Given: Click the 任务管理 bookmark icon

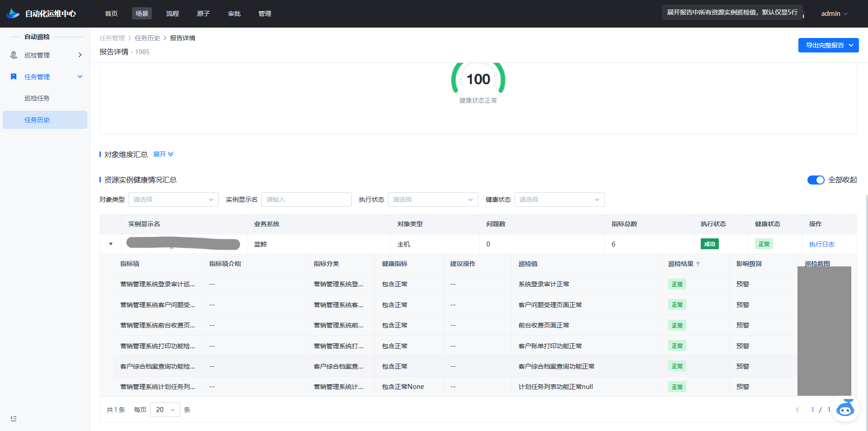Looking at the screenshot, I should point(14,77).
